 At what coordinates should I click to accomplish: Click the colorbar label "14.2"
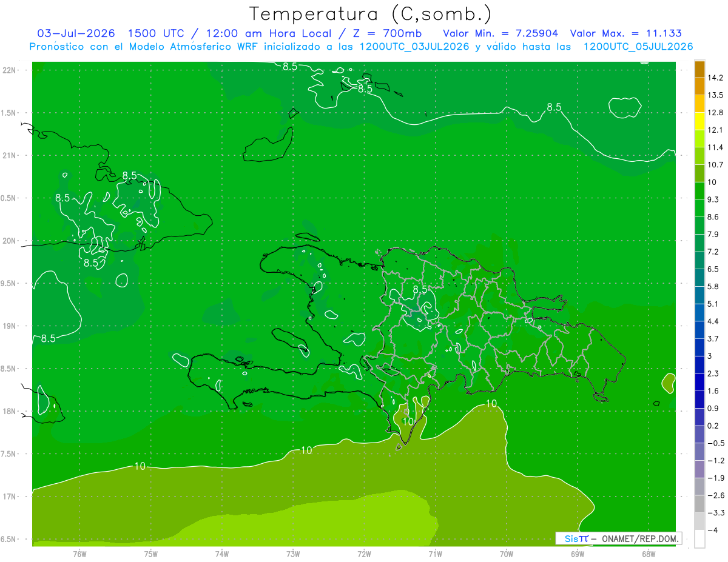pyautogui.click(x=715, y=78)
